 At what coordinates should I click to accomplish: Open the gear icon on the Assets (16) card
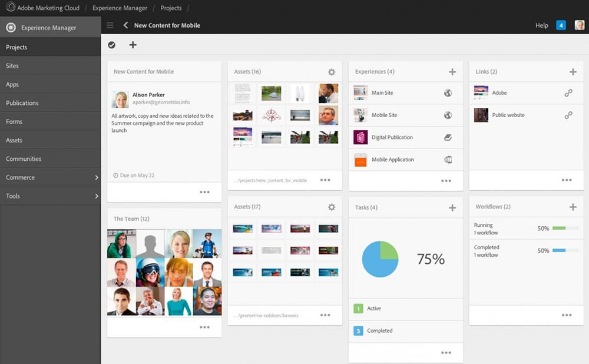[x=332, y=71]
